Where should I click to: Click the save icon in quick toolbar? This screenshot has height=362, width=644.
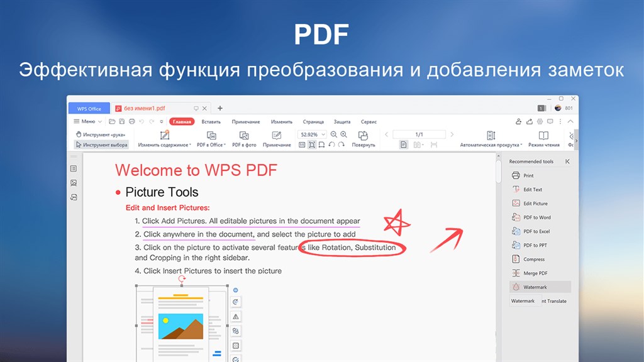[x=122, y=121]
